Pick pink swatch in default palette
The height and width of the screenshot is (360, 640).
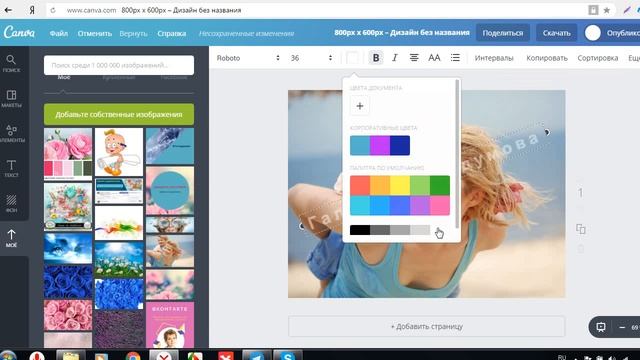click(x=440, y=205)
